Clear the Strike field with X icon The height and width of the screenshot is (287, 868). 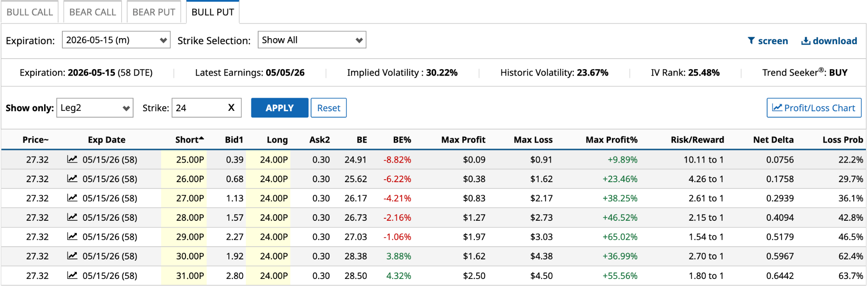(x=231, y=108)
